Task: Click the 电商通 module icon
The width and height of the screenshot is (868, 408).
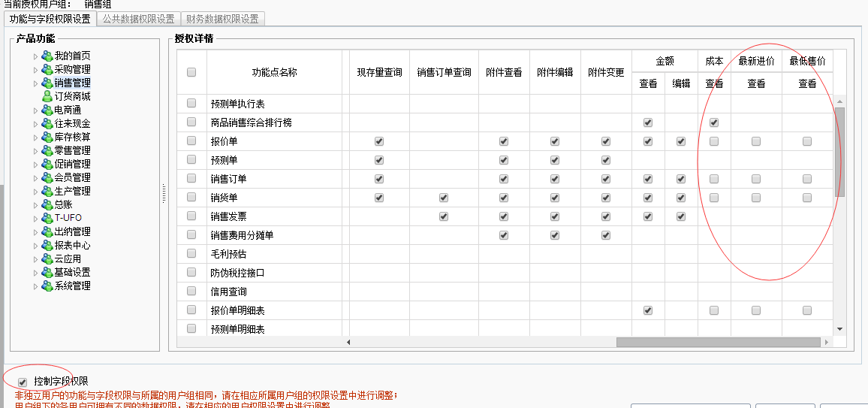Action: 47,110
